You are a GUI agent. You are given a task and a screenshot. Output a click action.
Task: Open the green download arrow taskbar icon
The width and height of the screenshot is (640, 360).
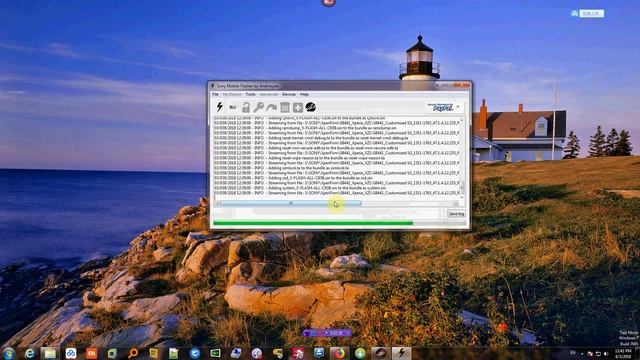coord(360,353)
